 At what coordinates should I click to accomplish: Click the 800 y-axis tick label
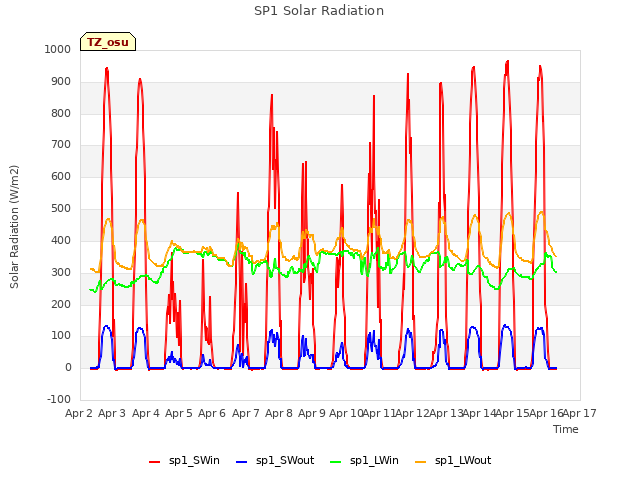61,113
